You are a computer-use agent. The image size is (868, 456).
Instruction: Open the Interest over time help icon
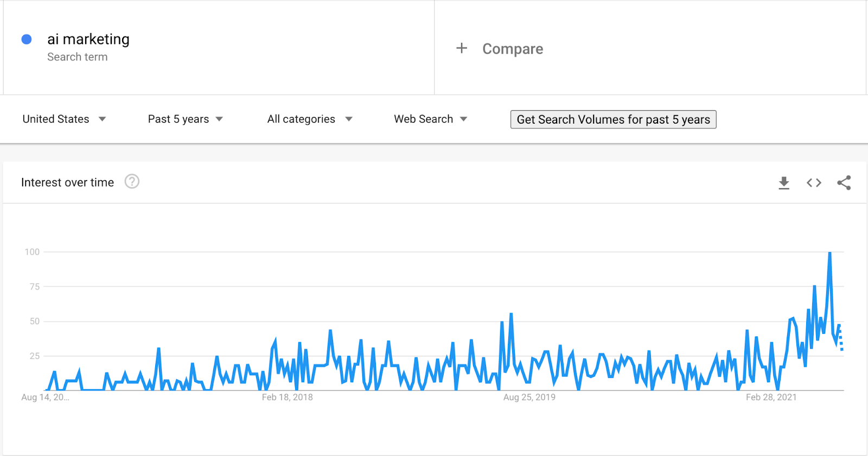pos(132,182)
